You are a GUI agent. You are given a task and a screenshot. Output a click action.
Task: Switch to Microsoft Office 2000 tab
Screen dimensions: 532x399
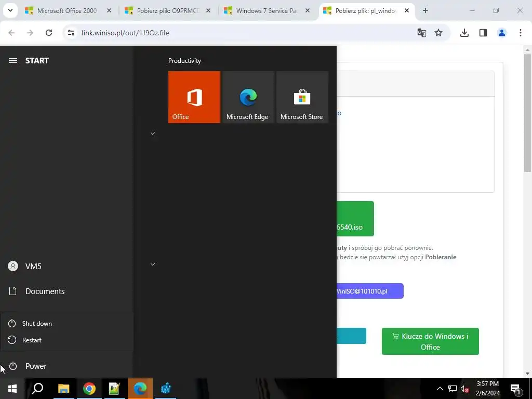pos(67,10)
